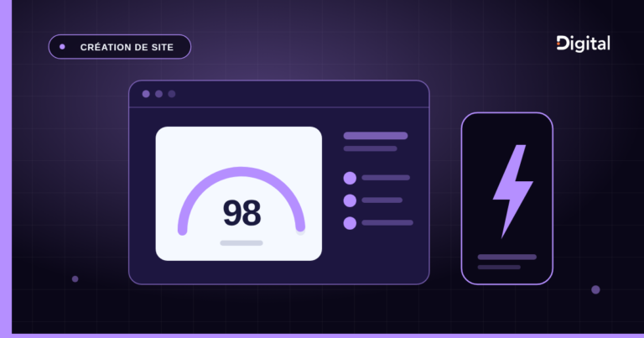The image size is (644, 338).
Task: Click the lightning bolt icon on the phone
Action: pos(513,191)
